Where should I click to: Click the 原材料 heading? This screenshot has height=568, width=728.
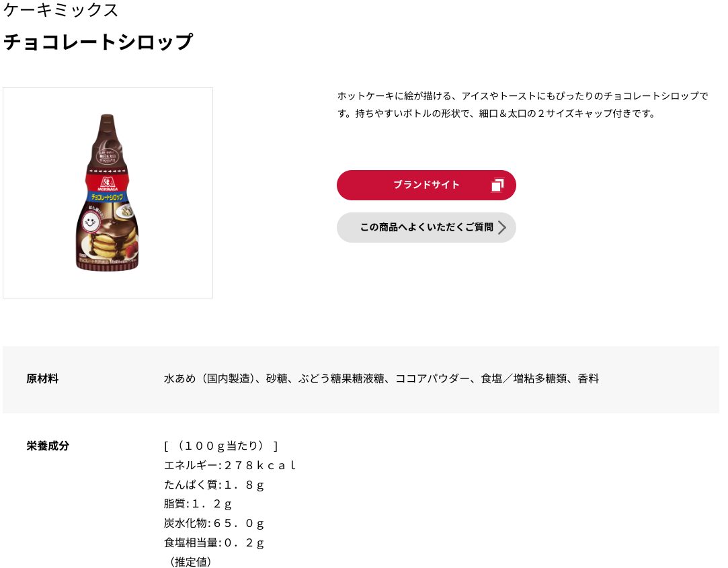tap(42, 378)
